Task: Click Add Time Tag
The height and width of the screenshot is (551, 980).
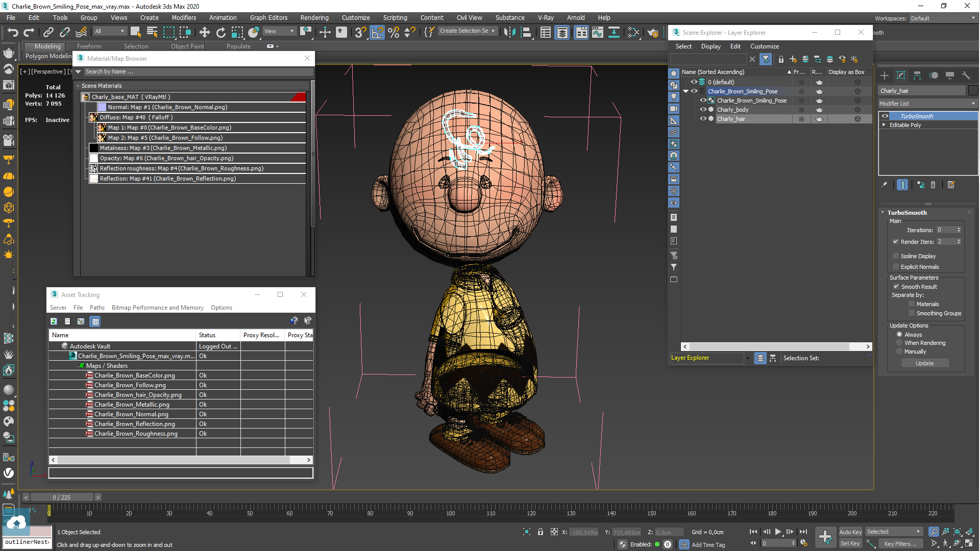Action: pyautogui.click(x=708, y=545)
